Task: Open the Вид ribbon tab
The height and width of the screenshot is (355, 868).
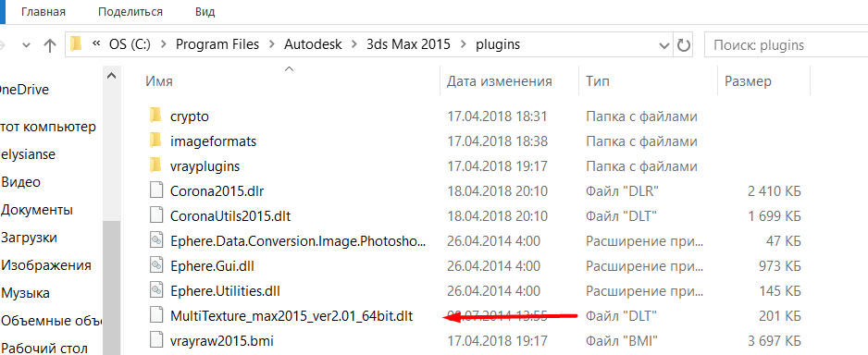Action: pos(205,12)
